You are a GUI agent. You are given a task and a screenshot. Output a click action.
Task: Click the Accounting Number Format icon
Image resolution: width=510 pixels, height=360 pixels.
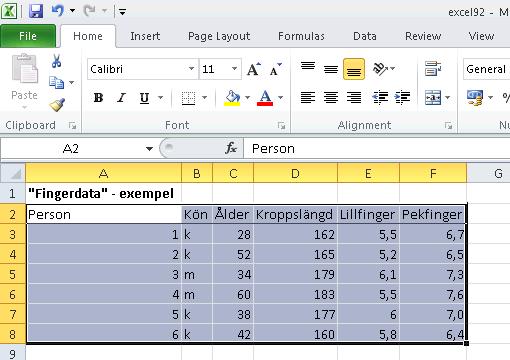click(x=475, y=98)
